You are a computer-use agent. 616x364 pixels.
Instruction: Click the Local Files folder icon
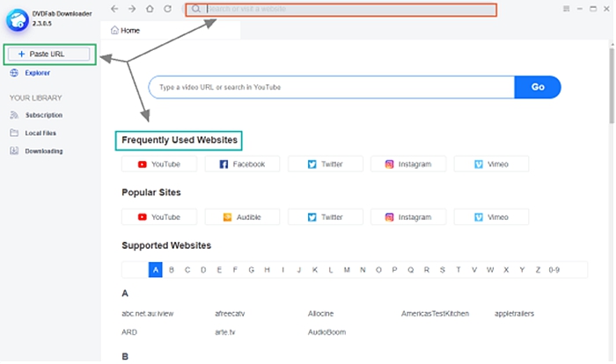tap(14, 133)
